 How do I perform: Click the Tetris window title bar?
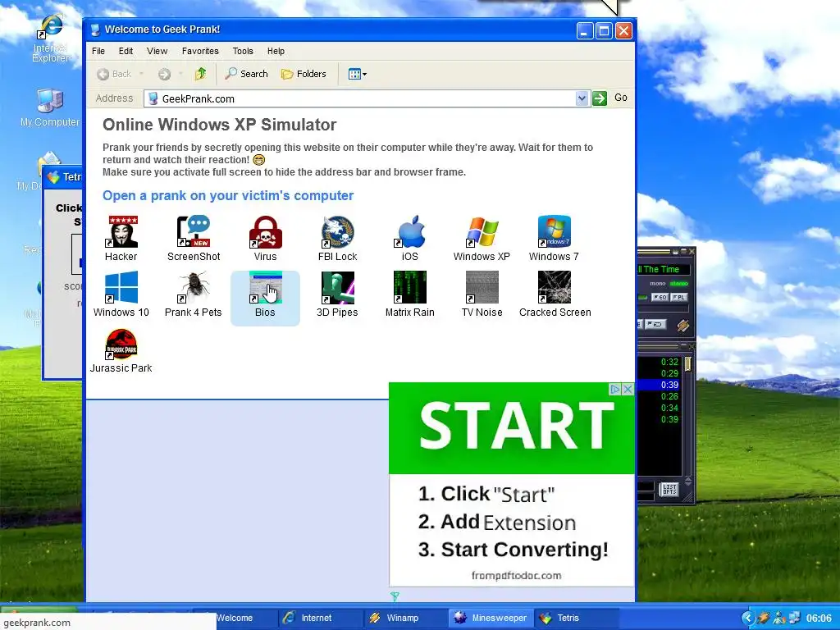point(64,177)
